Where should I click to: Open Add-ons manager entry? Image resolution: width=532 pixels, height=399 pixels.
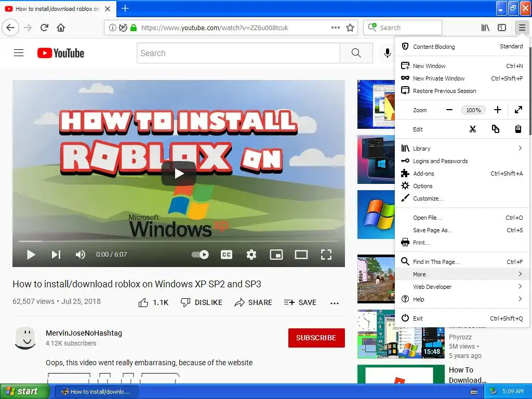pos(462,174)
